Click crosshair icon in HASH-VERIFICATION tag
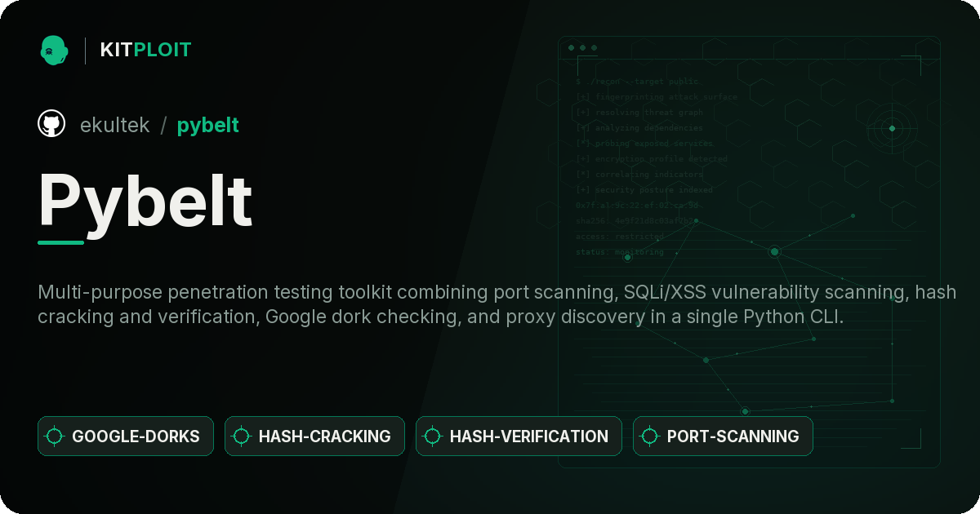The image size is (980, 514). click(x=433, y=436)
